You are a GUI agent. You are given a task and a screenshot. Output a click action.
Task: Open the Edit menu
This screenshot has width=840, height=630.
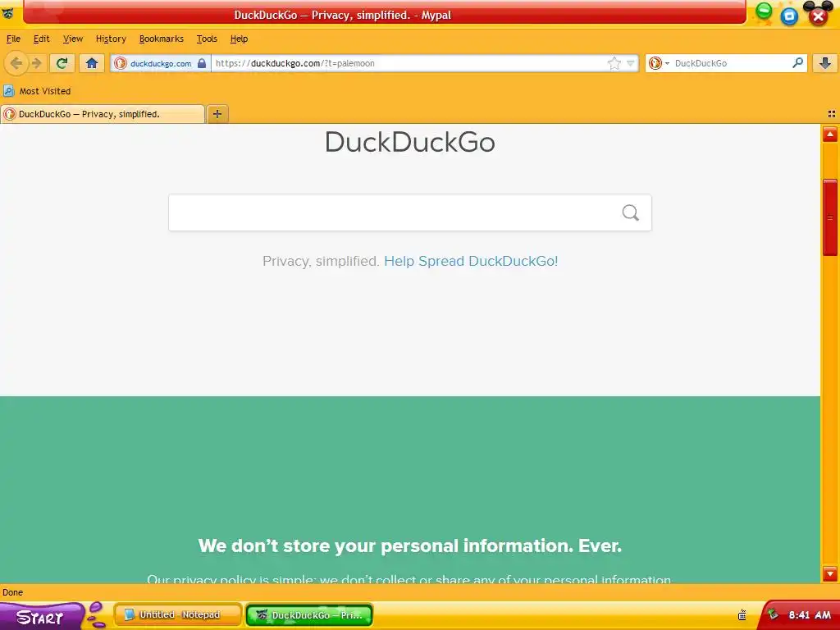(41, 39)
